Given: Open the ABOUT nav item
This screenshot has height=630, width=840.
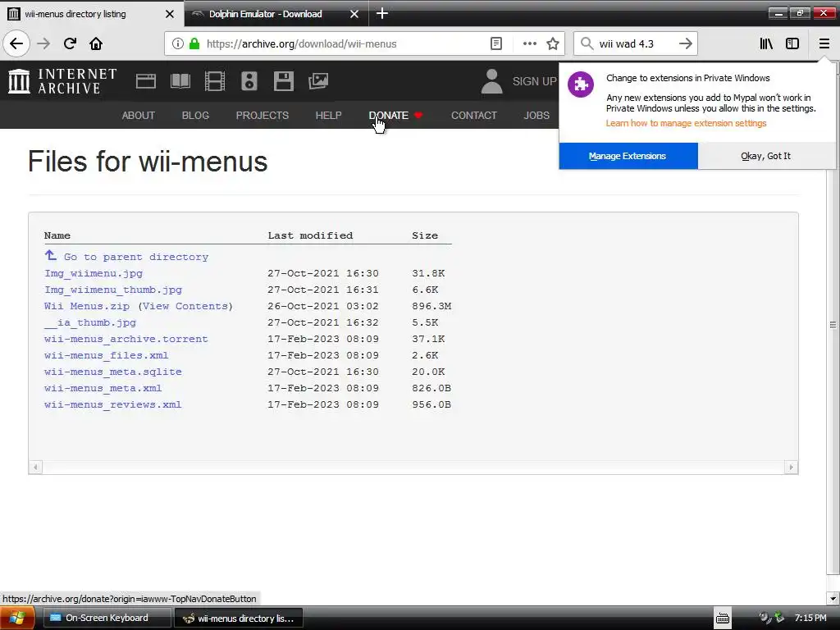Looking at the screenshot, I should [138, 115].
